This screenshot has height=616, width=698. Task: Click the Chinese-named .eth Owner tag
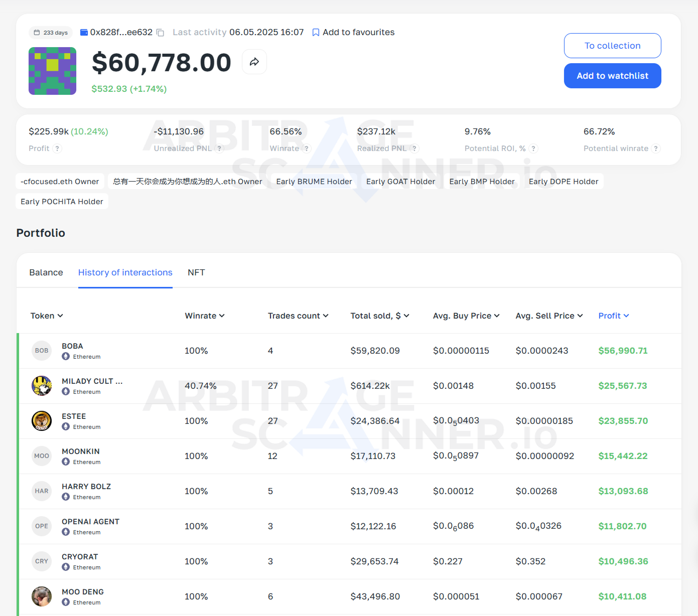pyautogui.click(x=188, y=182)
